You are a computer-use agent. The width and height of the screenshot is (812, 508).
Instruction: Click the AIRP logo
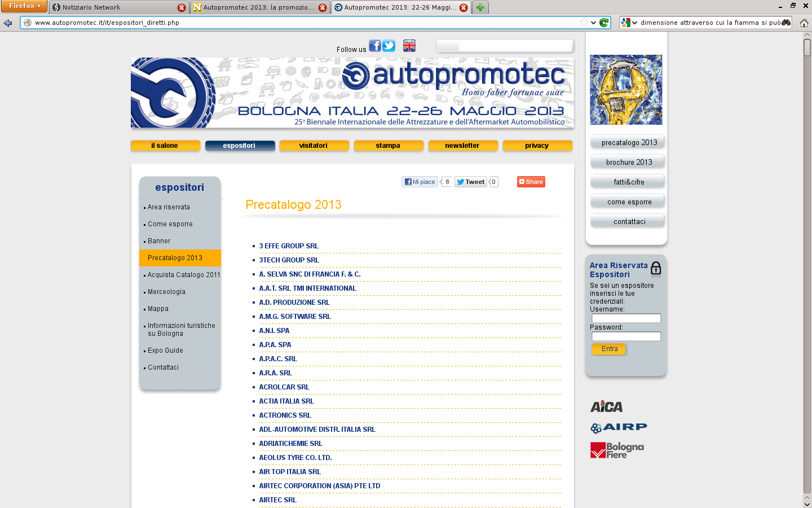point(619,428)
